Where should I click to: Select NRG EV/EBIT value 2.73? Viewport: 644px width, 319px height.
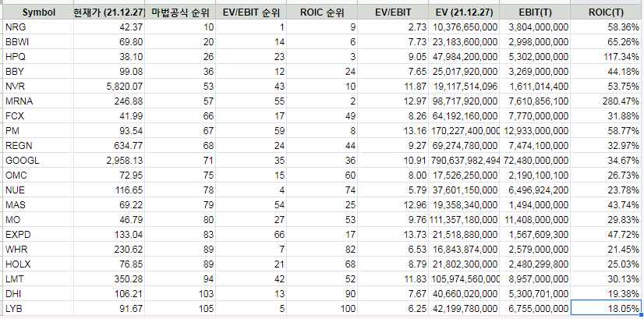393,27
